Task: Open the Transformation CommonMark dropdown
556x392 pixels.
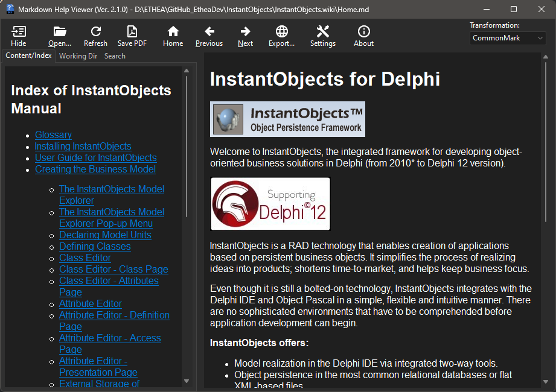Action: [508, 38]
